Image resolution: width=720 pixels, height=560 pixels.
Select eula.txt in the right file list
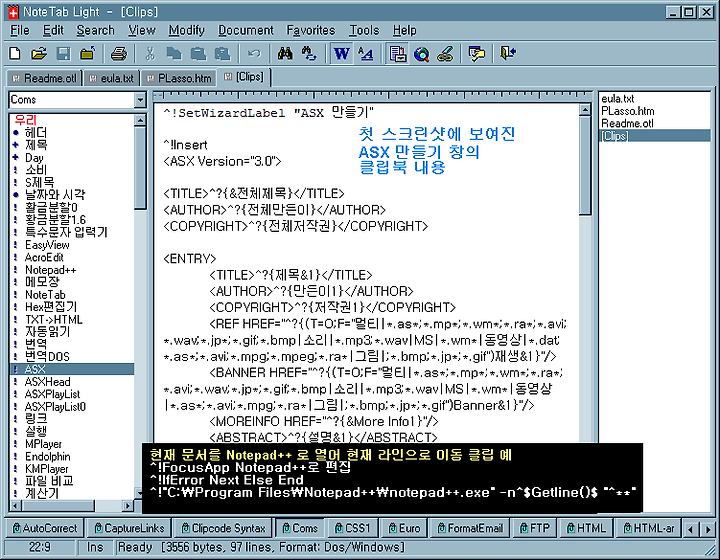tap(618, 99)
